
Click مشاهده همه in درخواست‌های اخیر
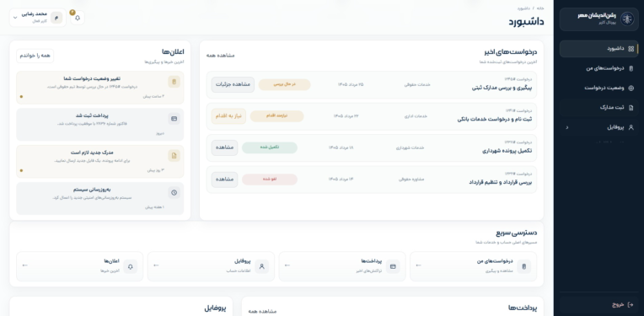[x=221, y=56]
